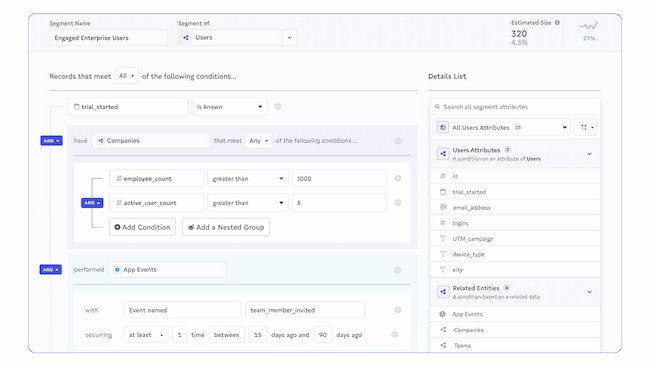Screen dimensions: 650x366
Task: Click the sort order icon in Details List
Action: (586, 127)
